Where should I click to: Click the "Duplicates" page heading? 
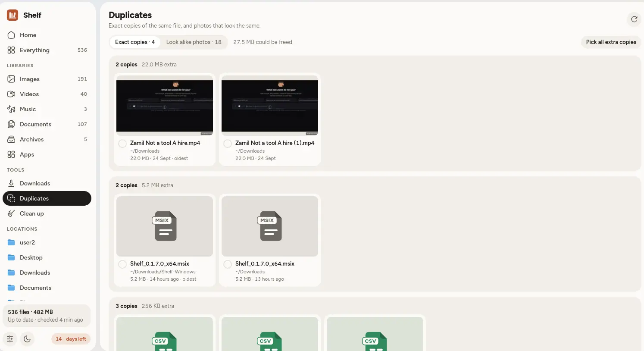click(x=130, y=15)
